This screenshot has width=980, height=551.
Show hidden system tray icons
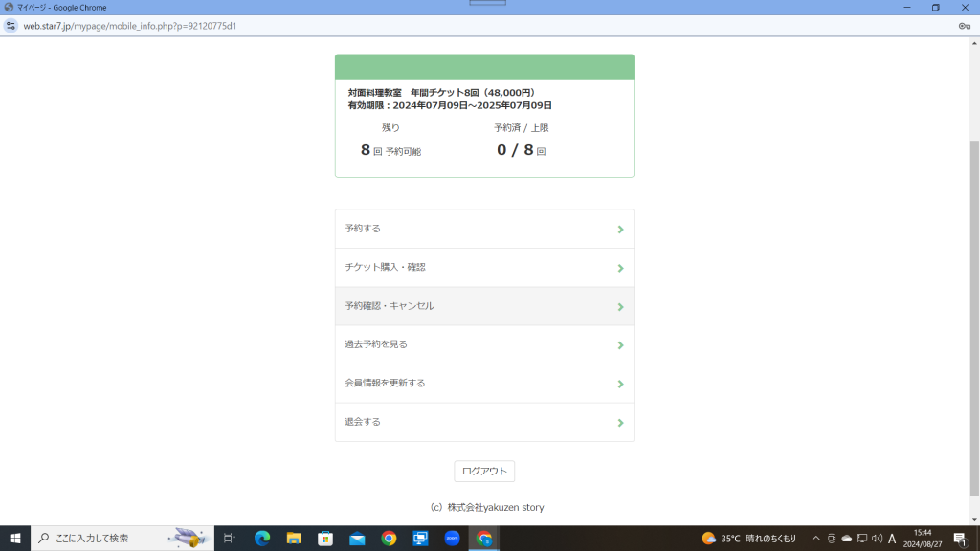pos(815,538)
